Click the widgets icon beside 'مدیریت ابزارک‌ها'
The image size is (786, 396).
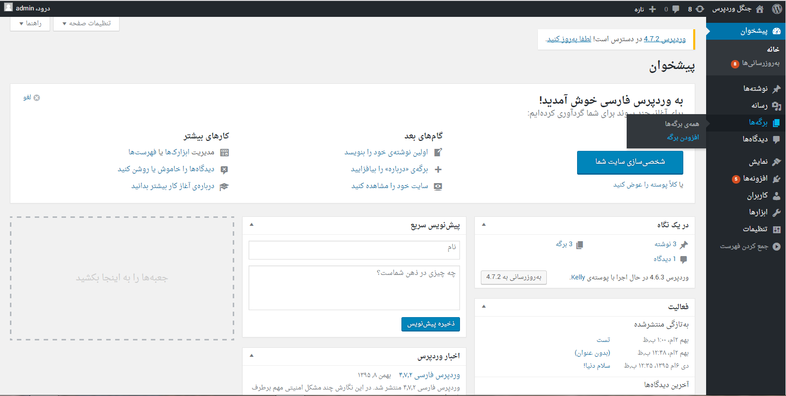click(224, 152)
